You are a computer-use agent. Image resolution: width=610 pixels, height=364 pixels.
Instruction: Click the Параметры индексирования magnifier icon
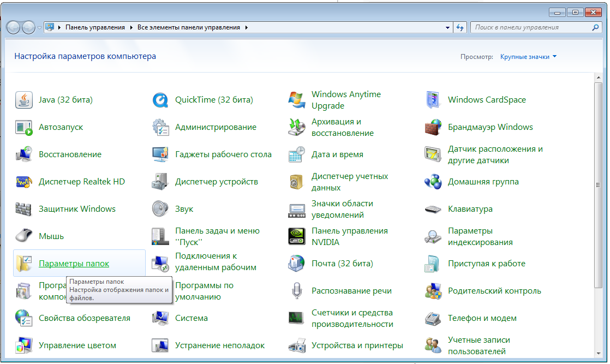(x=433, y=236)
